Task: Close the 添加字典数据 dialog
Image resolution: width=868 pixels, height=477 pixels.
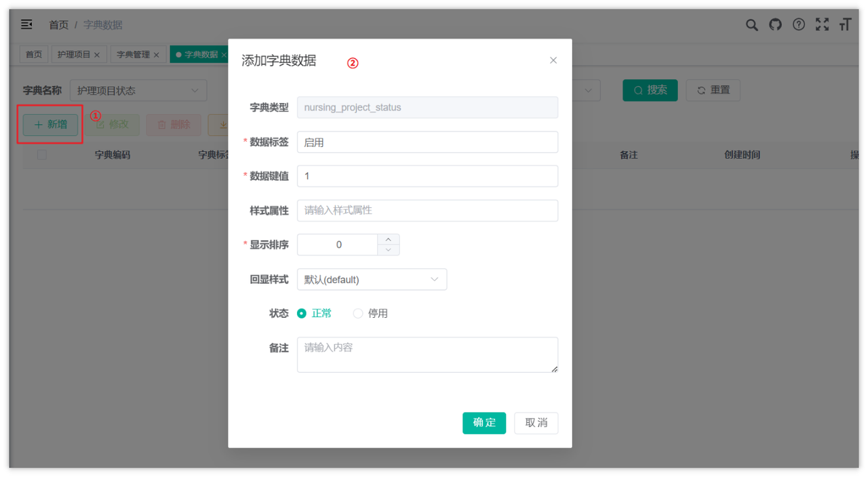Action: click(553, 60)
